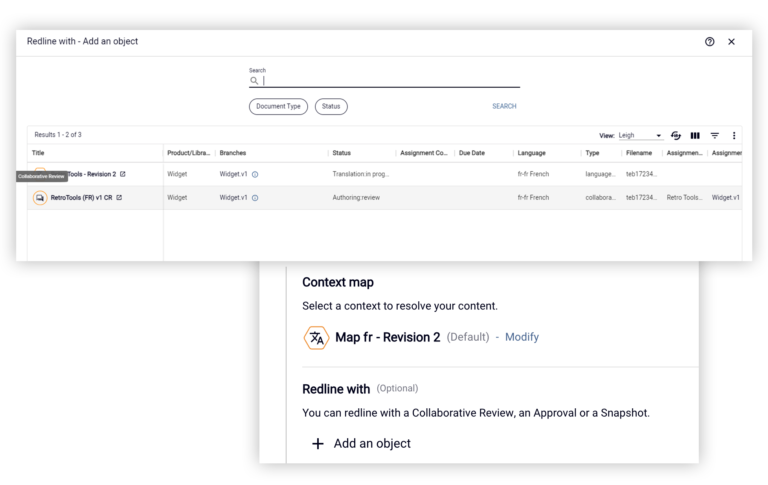The width and height of the screenshot is (768, 485).
Task: Sort by the Status column header
Action: tap(341, 153)
